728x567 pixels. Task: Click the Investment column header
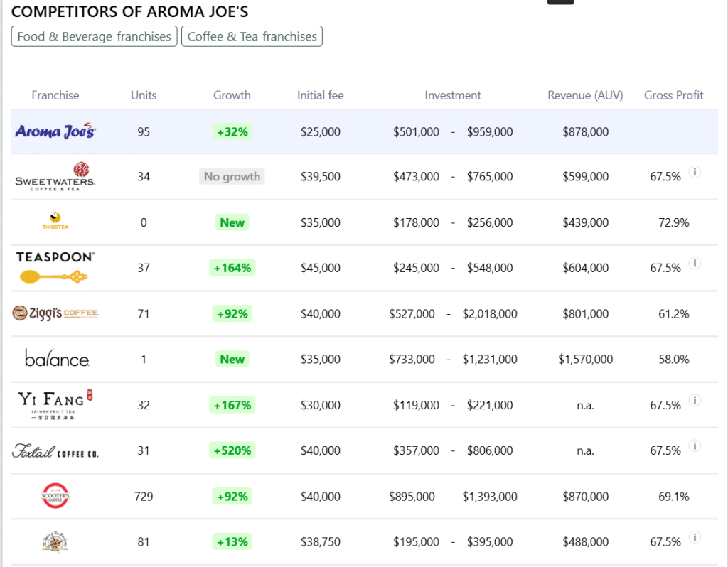[x=453, y=95]
